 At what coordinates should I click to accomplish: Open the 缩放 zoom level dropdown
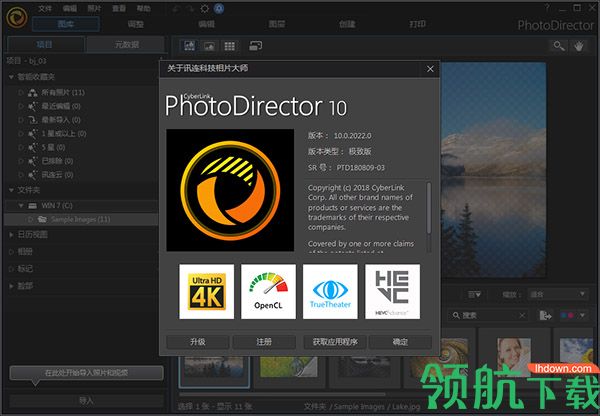[x=557, y=294]
